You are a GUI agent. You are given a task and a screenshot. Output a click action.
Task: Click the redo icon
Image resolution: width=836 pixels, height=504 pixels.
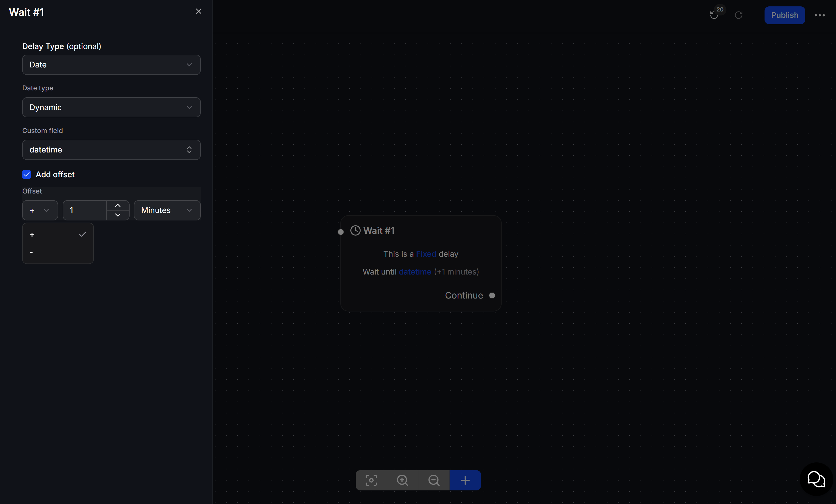point(739,15)
